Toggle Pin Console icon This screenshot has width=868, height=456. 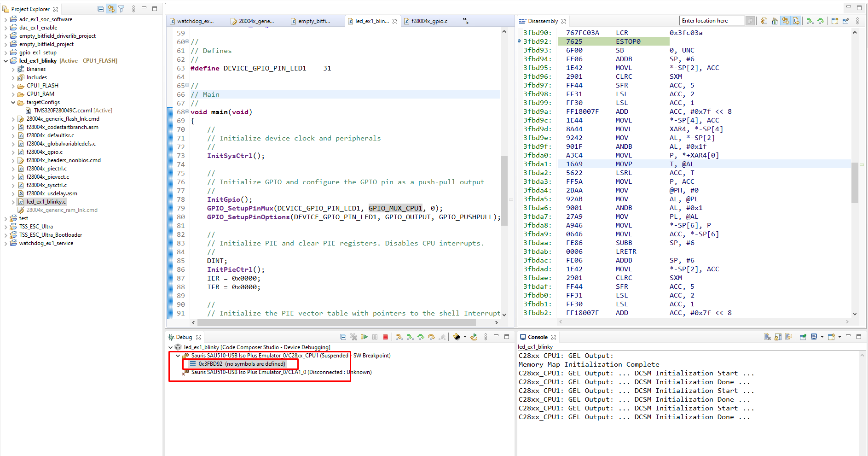coord(803,337)
